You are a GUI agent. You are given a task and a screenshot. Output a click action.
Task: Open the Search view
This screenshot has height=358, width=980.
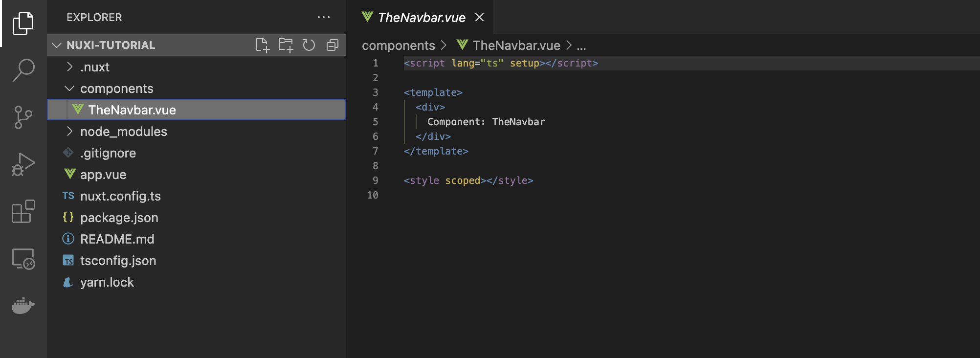coord(23,70)
